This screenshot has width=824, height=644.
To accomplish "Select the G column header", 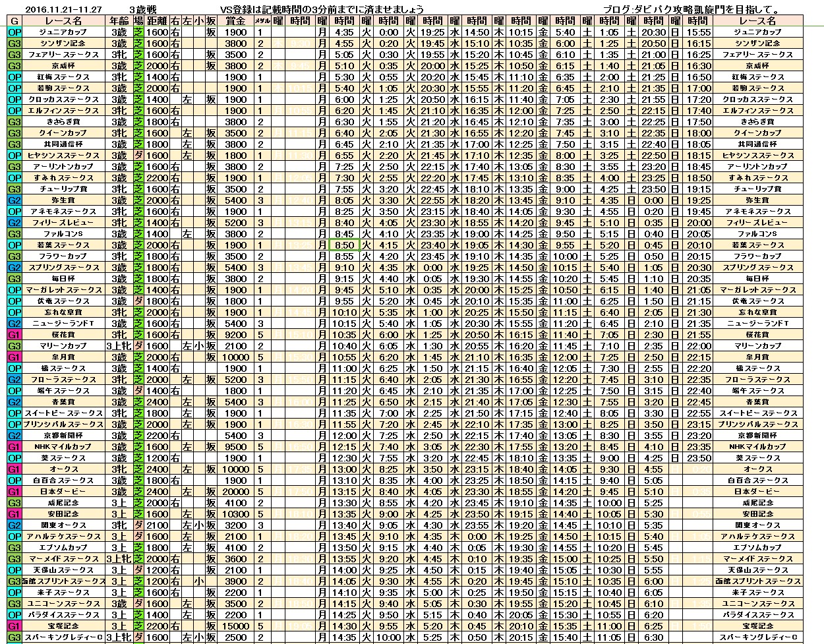I will (x=15, y=21).
